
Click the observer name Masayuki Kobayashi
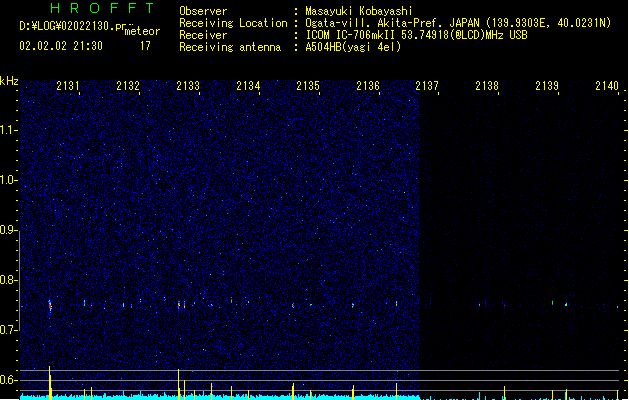[x=359, y=11]
